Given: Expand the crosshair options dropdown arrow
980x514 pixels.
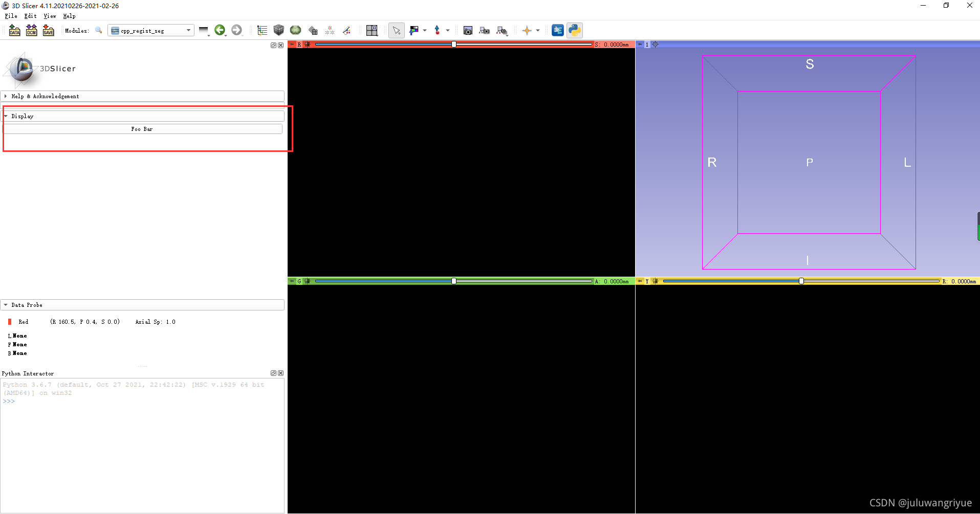Looking at the screenshot, I should [x=538, y=31].
